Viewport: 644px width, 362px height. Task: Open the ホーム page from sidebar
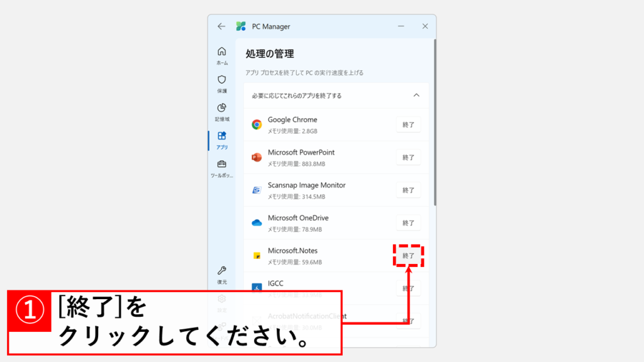pos(222,55)
